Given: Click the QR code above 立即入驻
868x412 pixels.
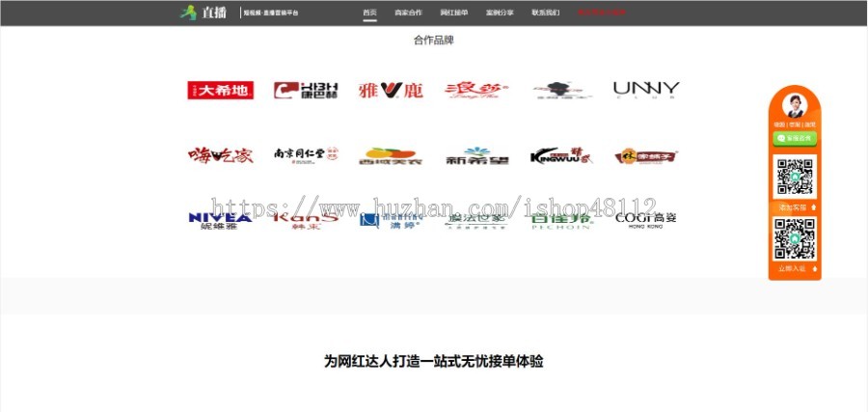Looking at the screenshot, I should pyautogui.click(x=795, y=238).
